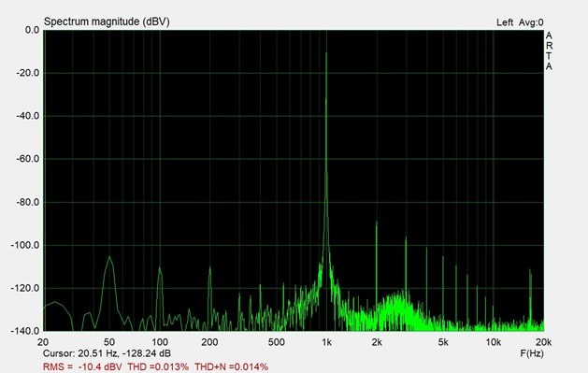Click the 'F(Hz)' axis label

click(x=532, y=353)
